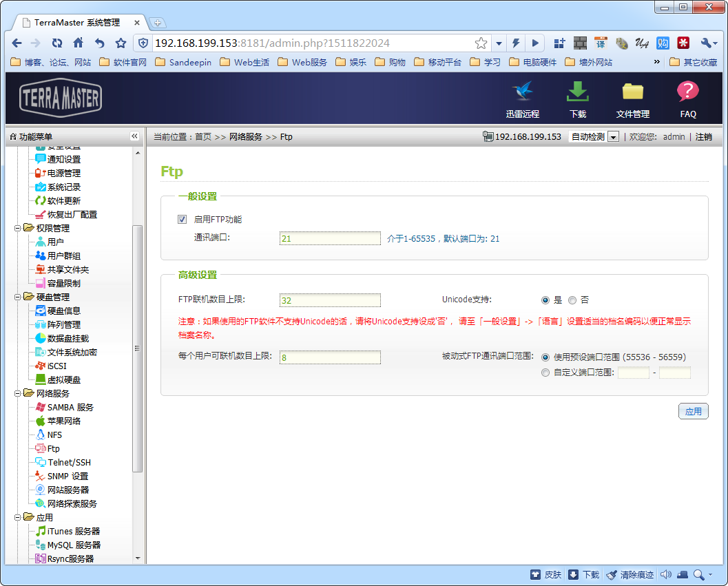Refresh the page with reload icon
The width and height of the screenshot is (728, 586).
point(57,43)
